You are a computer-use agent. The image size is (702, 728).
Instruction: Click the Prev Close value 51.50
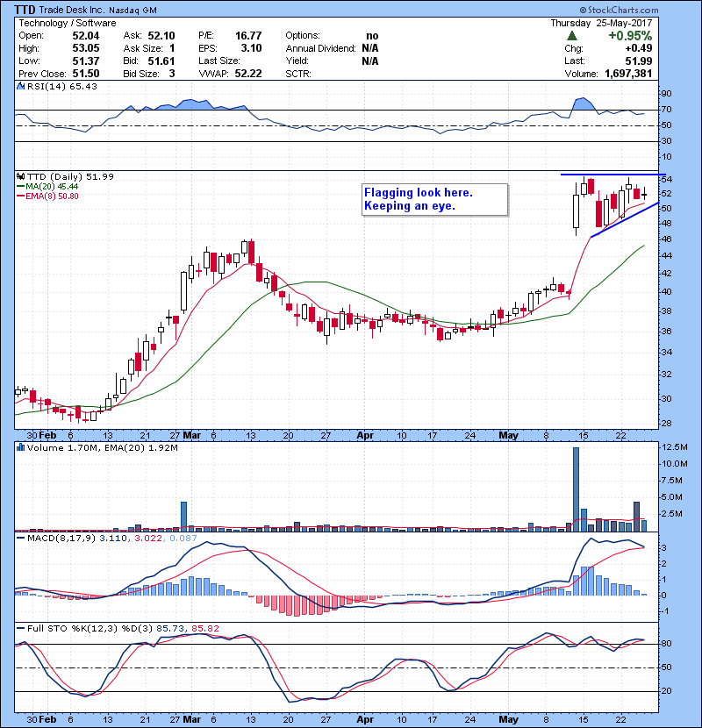tap(86, 74)
